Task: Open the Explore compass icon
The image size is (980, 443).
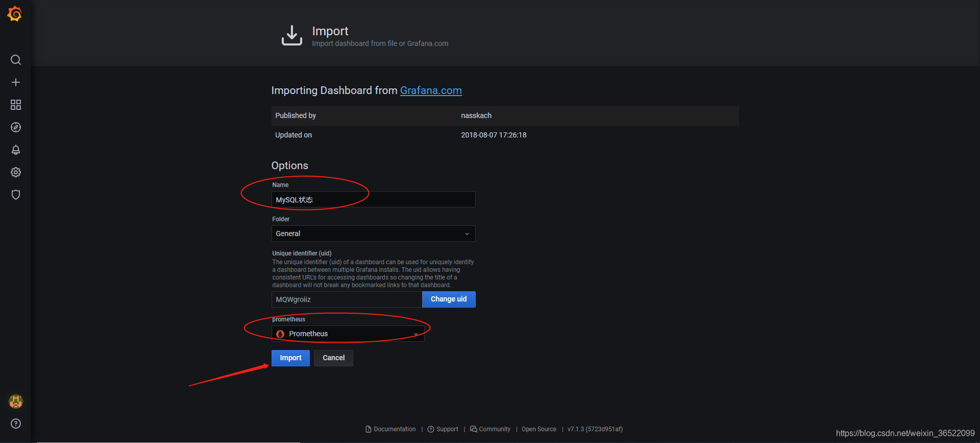Action: (16, 127)
